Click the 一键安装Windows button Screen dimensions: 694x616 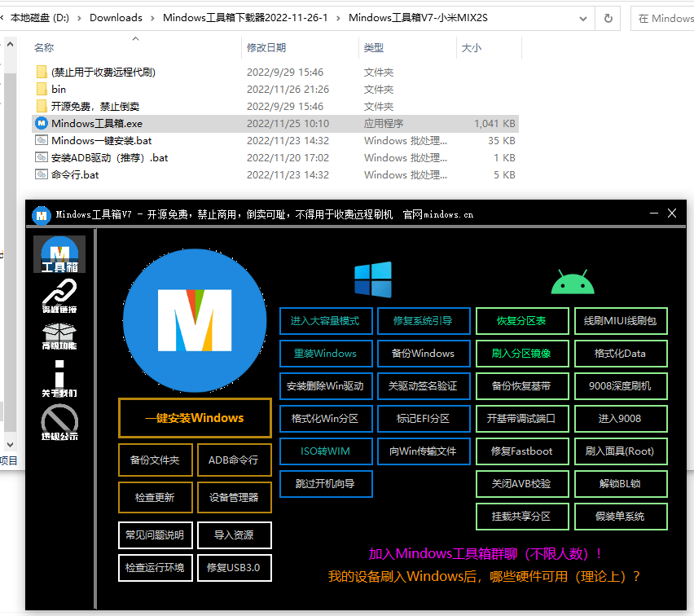coord(195,418)
